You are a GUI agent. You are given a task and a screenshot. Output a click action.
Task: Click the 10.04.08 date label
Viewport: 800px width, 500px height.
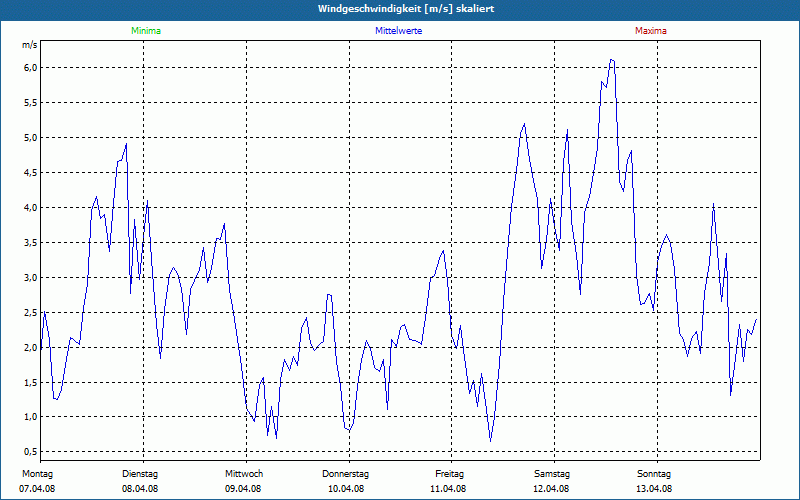click(x=346, y=489)
